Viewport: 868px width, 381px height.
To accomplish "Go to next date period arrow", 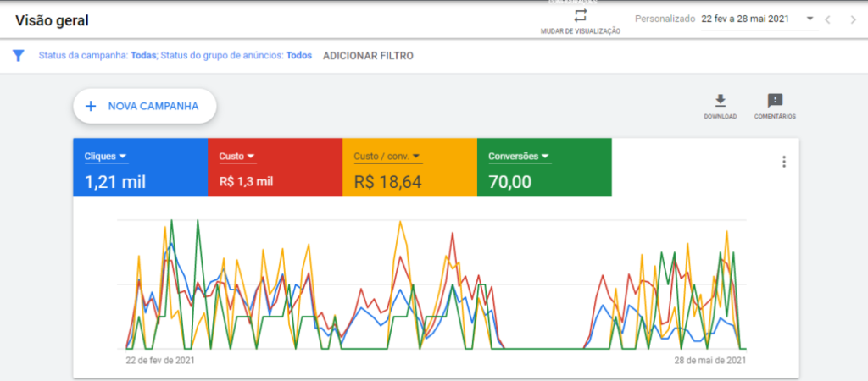I will click(x=853, y=19).
